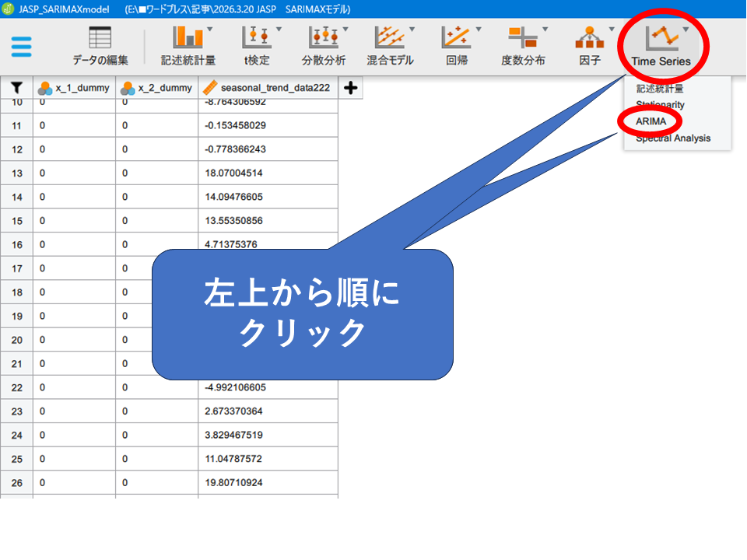Screen dimensions: 747x560
Task: Choose Stationarity in the dropdown menu
Action: tap(660, 104)
